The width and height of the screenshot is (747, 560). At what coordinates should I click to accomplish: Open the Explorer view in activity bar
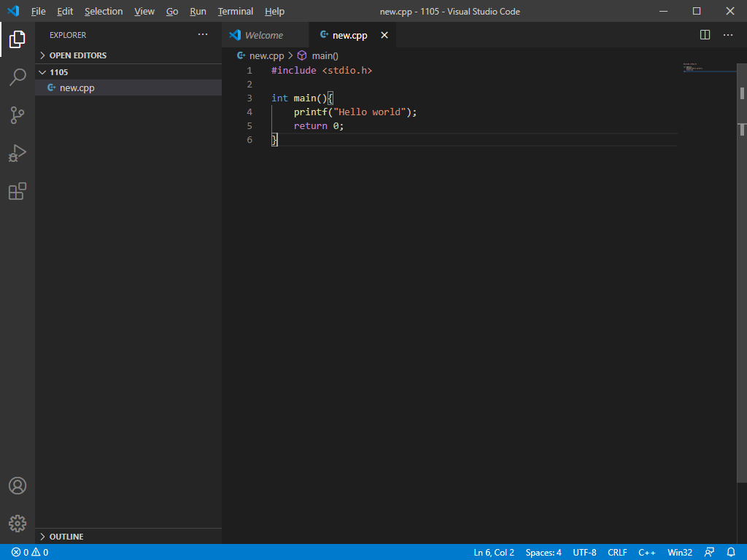18,39
